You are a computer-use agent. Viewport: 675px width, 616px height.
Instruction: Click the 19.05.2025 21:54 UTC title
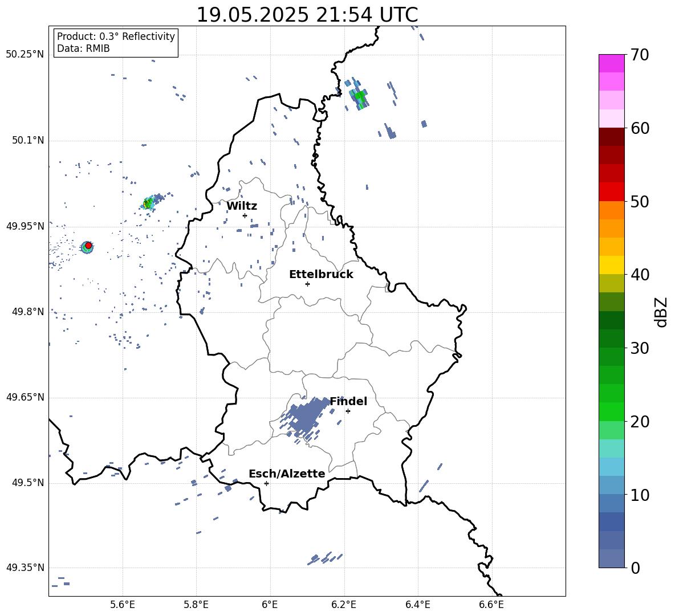(307, 15)
